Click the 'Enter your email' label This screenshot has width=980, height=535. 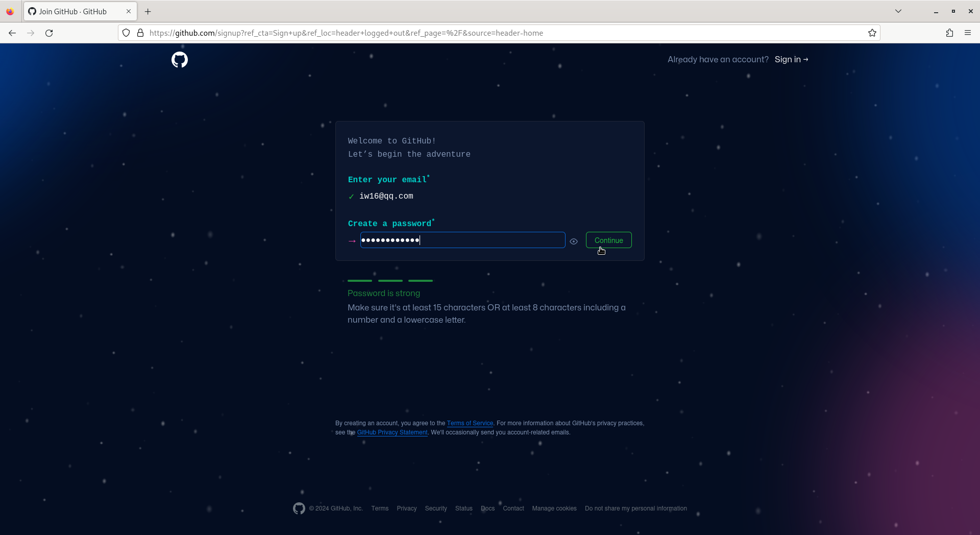tap(388, 180)
